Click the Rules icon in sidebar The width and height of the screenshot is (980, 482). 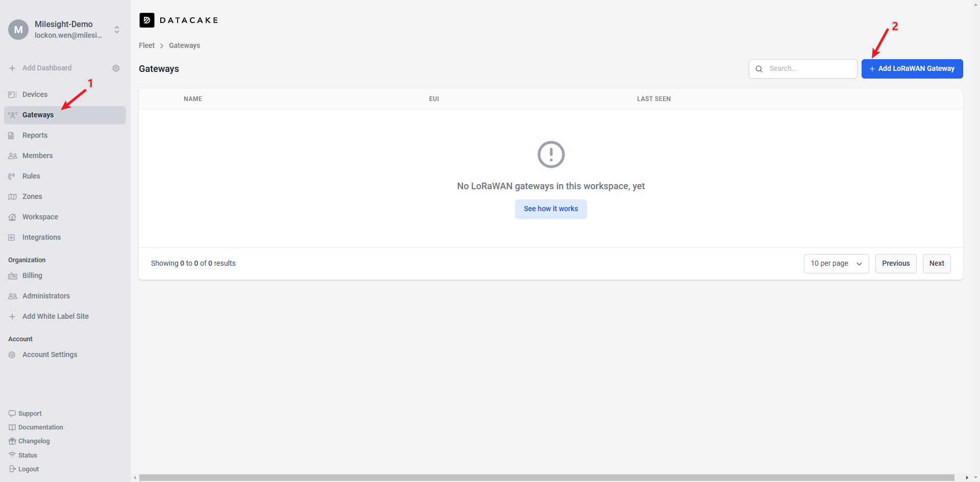[x=11, y=176]
